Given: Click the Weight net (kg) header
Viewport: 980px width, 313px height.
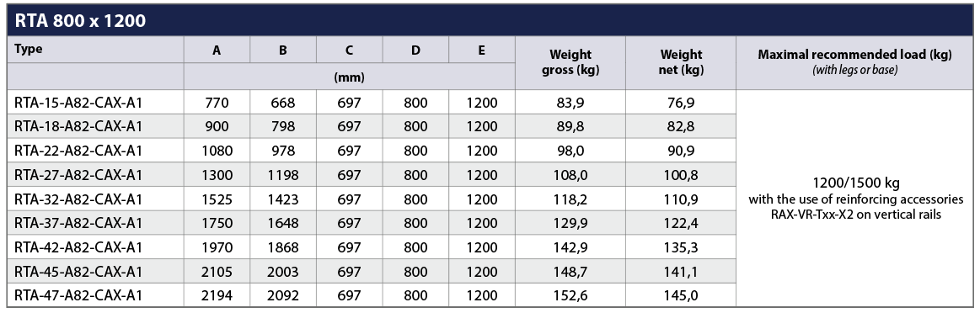Looking at the screenshot, I should pos(681,62).
